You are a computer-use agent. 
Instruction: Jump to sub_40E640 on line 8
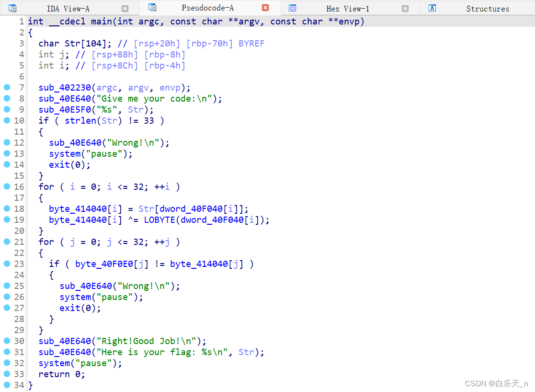pyautogui.click(x=65, y=99)
